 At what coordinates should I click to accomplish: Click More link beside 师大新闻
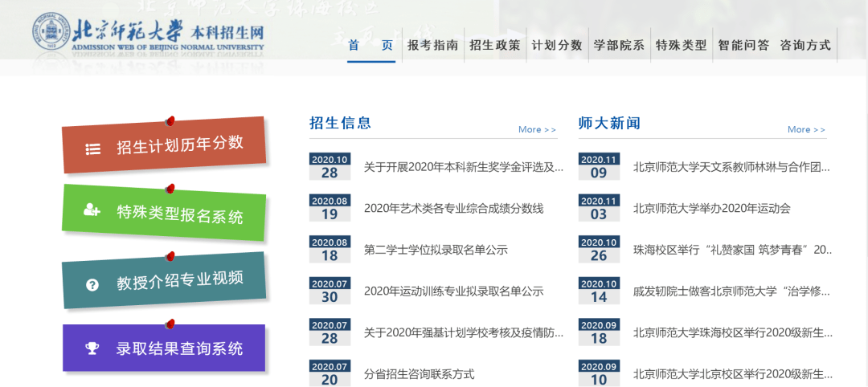click(x=807, y=129)
